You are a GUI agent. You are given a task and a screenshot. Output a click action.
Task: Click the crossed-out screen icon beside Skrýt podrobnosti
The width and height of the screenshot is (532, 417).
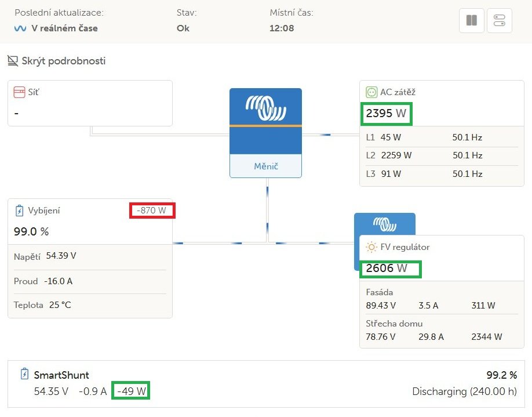[13, 61]
